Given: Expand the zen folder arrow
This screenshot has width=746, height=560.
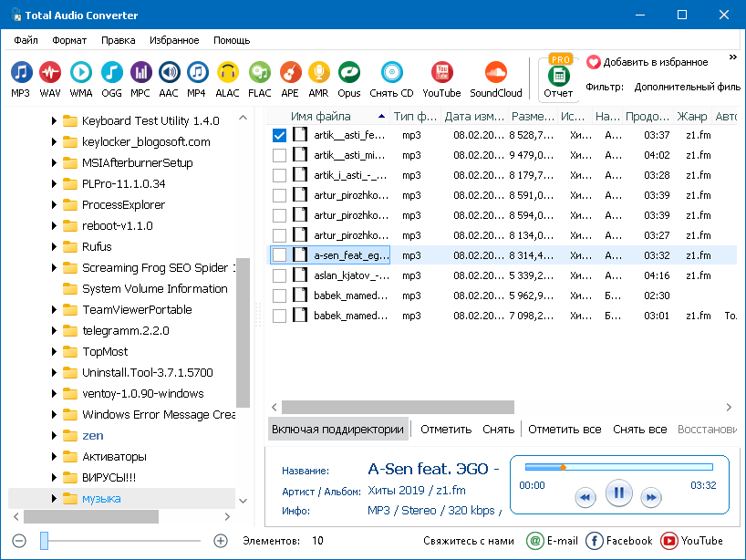Looking at the screenshot, I should (x=54, y=435).
